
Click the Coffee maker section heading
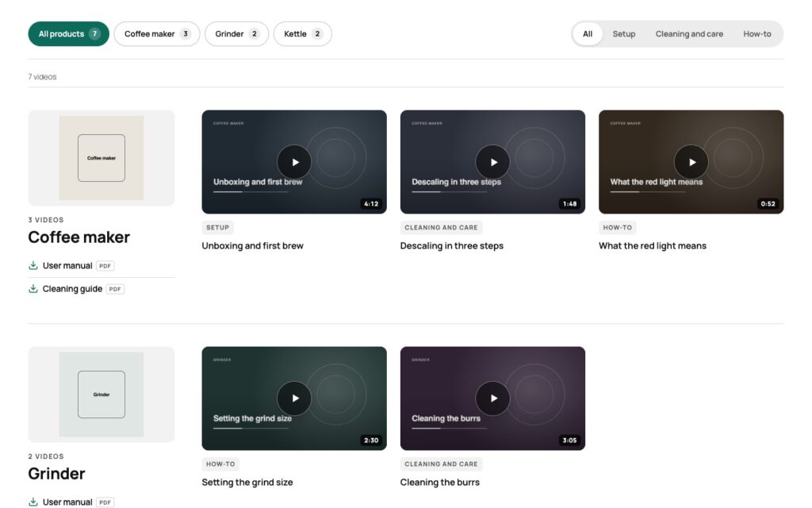click(x=79, y=237)
